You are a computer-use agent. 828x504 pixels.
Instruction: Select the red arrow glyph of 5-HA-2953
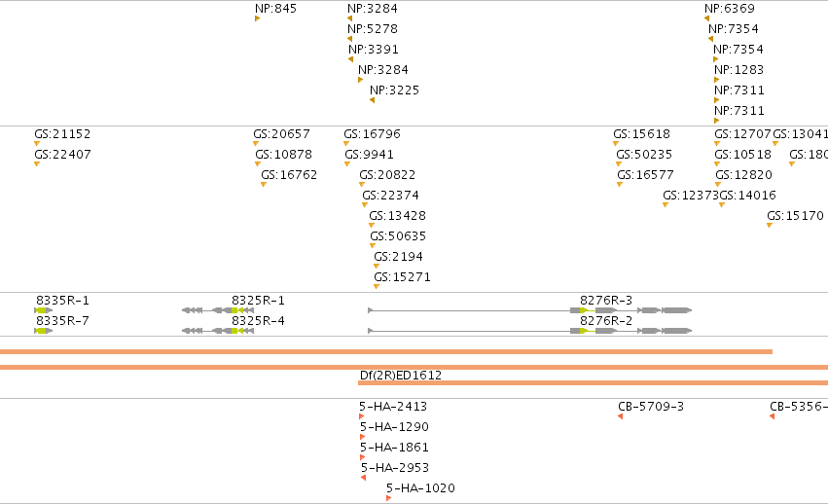click(x=363, y=478)
